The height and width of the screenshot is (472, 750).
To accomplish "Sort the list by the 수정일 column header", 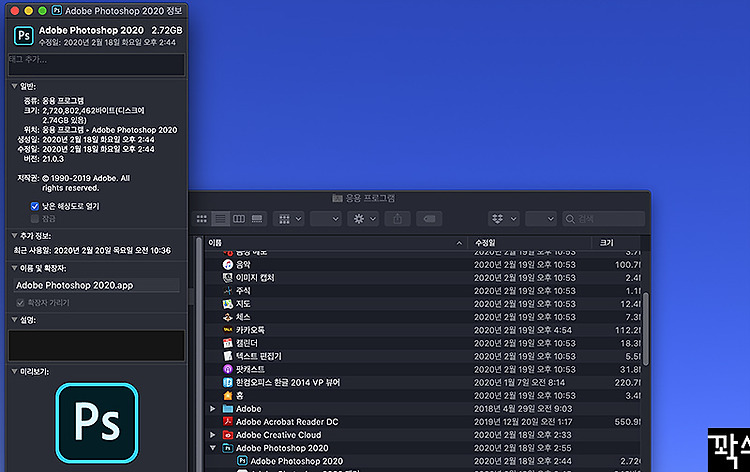I will (x=529, y=243).
